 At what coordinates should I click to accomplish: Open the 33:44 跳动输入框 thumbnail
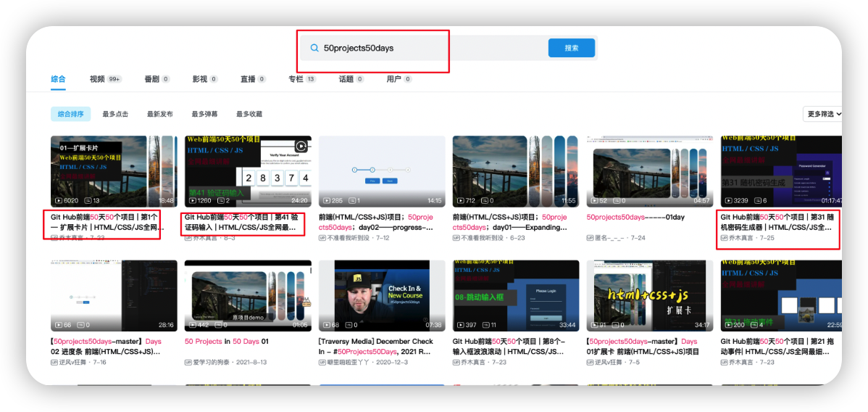pyautogui.click(x=516, y=295)
